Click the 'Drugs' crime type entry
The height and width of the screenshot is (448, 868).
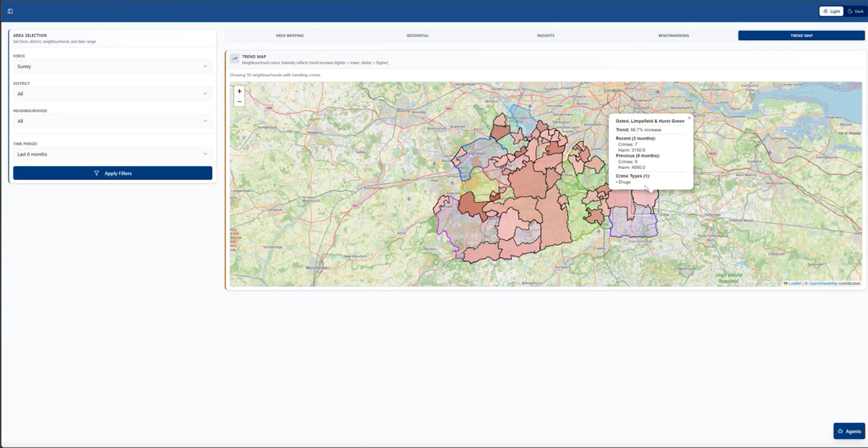(x=623, y=182)
